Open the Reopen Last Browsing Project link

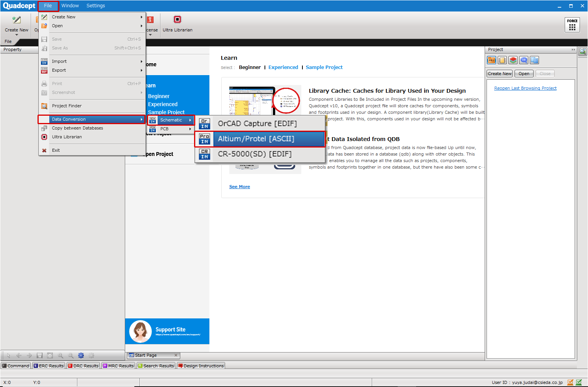525,88
